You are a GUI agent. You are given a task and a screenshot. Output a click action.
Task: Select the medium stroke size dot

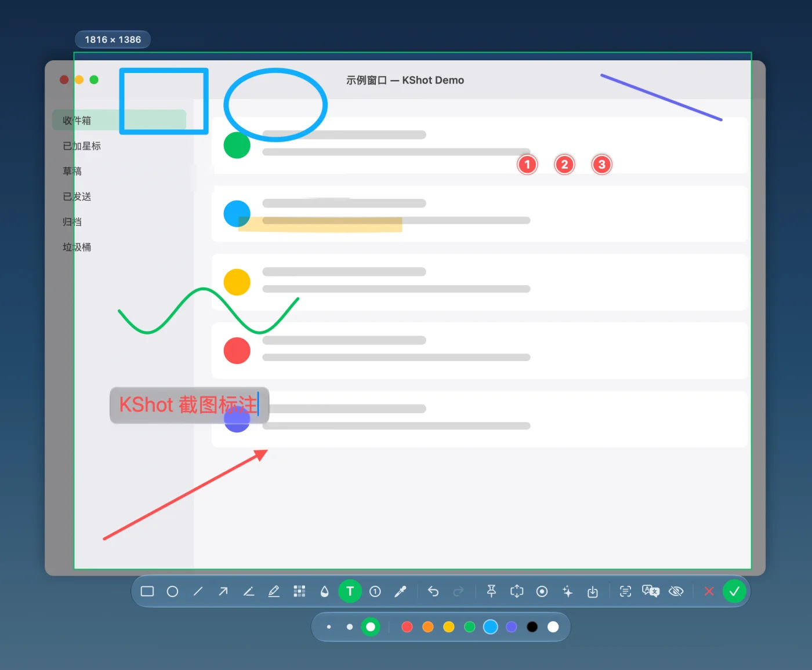[x=350, y=627]
